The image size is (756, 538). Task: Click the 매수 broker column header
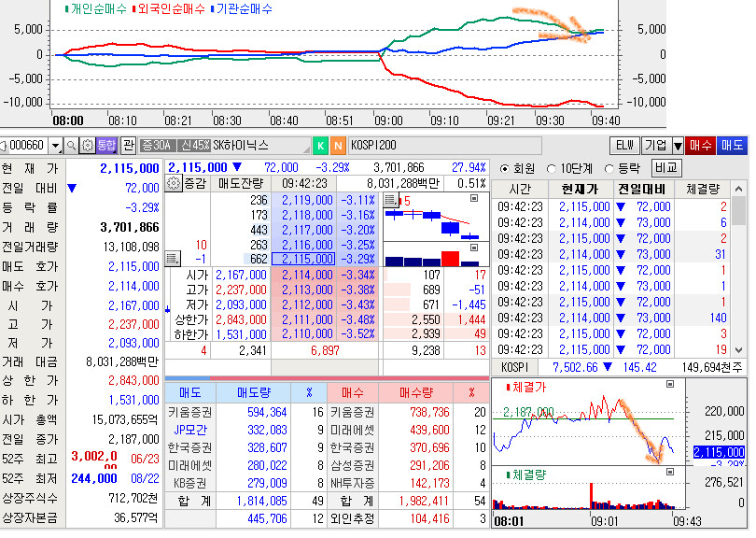click(353, 393)
